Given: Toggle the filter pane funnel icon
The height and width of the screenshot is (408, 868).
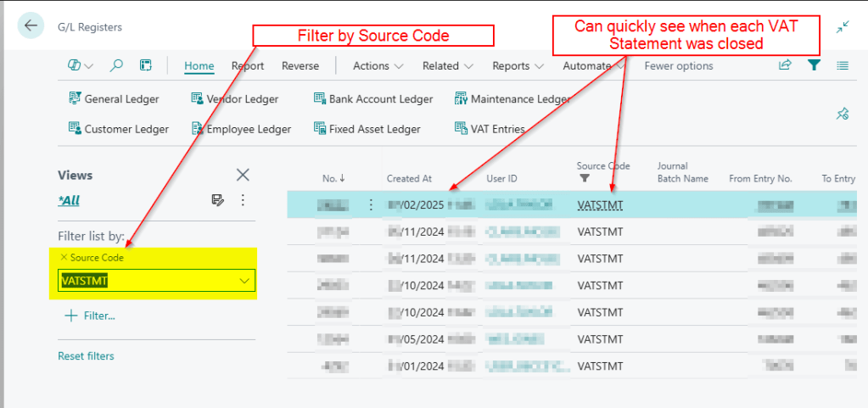Looking at the screenshot, I should coord(814,65).
